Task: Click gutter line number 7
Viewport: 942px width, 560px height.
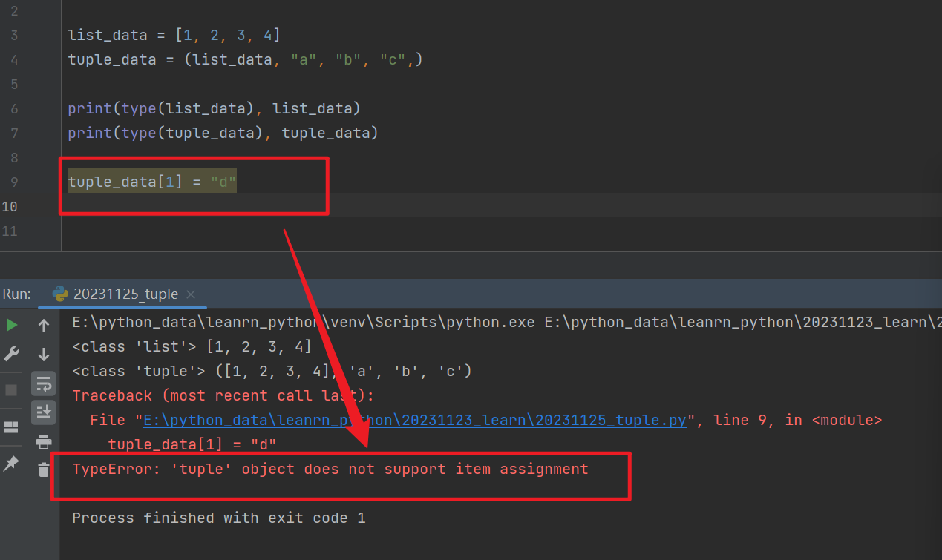Action: pos(14,133)
